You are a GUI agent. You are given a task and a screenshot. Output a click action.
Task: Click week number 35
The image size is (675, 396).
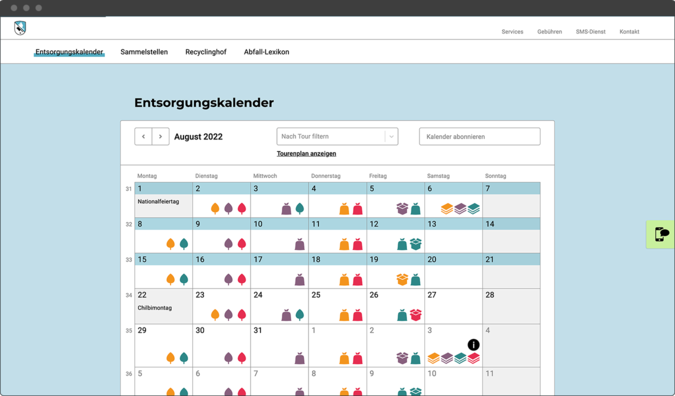129,331
